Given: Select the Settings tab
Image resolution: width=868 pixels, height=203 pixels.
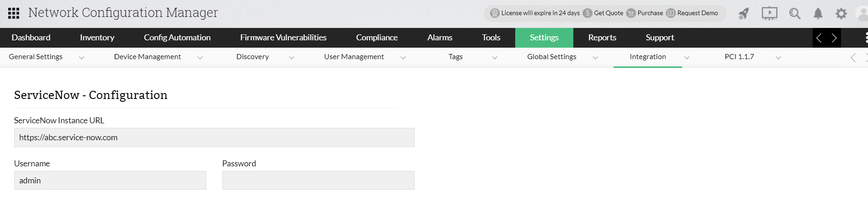Looking at the screenshot, I should [x=544, y=38].
